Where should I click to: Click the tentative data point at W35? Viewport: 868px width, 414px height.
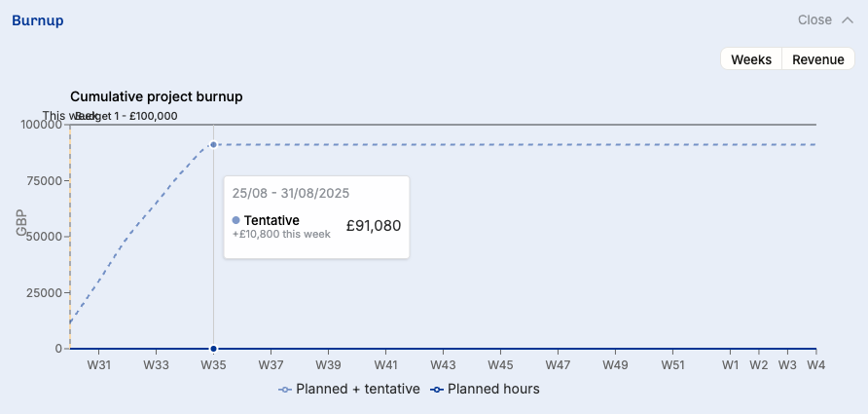pos(213,145)
